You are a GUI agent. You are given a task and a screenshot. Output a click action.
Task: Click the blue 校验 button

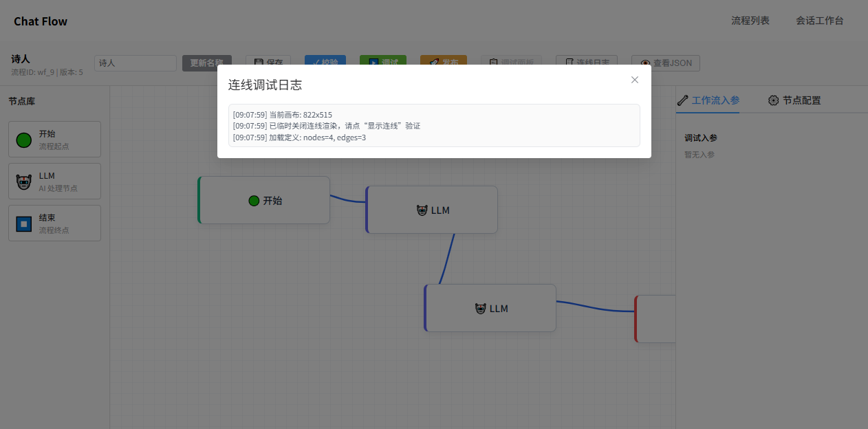[x=325, y=63]
